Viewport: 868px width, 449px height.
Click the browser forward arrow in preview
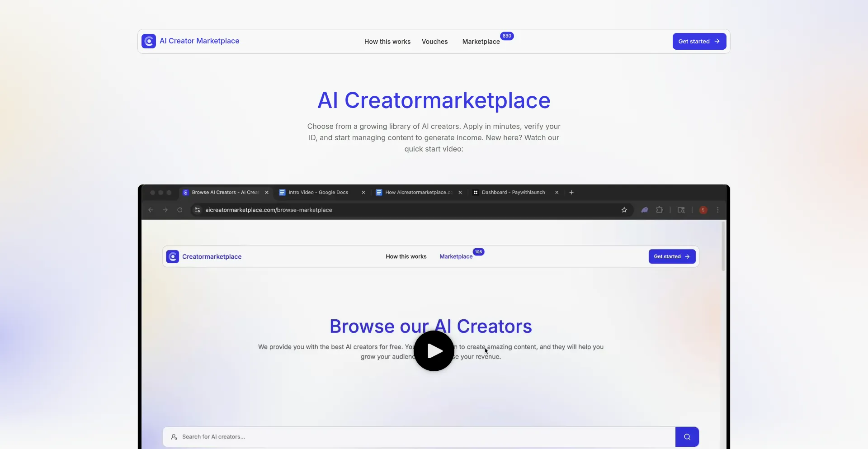tap(165, 210)
